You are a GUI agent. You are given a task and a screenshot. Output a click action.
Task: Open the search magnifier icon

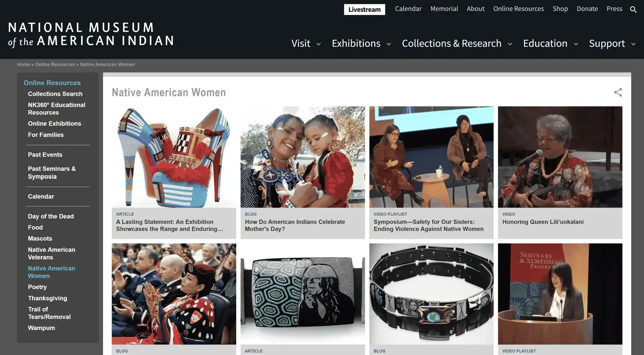tap(633, 9)
